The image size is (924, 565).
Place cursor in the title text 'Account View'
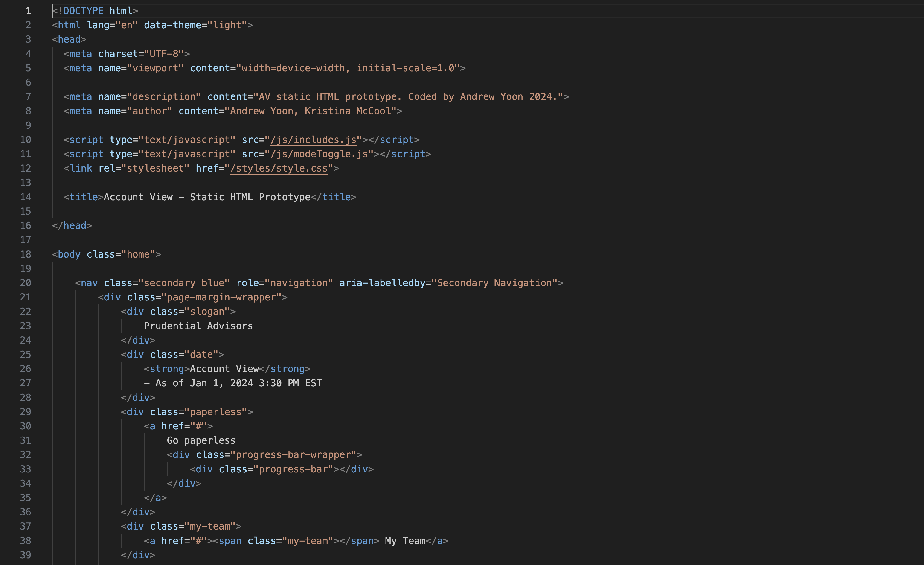[x=138, y=197]
